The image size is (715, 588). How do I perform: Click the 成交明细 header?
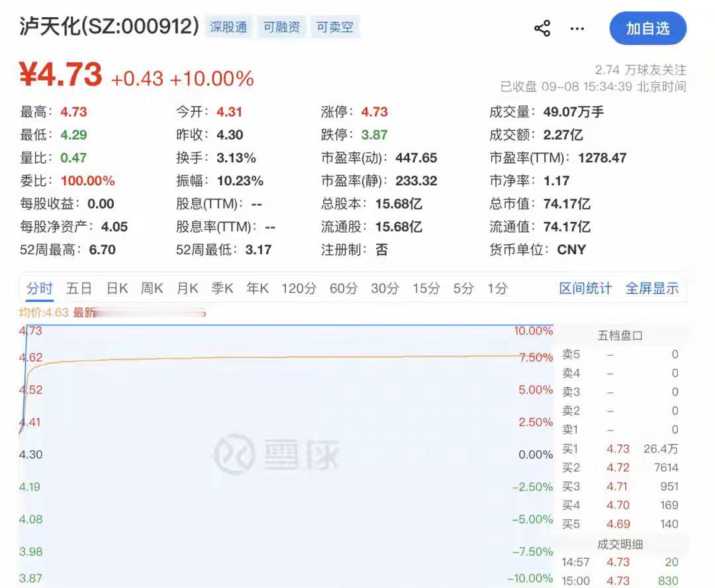tap(620, 544)
